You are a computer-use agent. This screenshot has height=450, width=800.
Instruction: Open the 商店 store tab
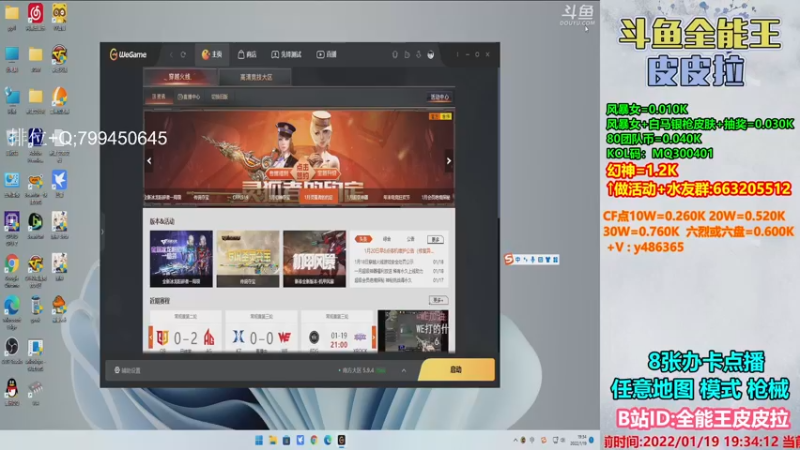point(247,55)
